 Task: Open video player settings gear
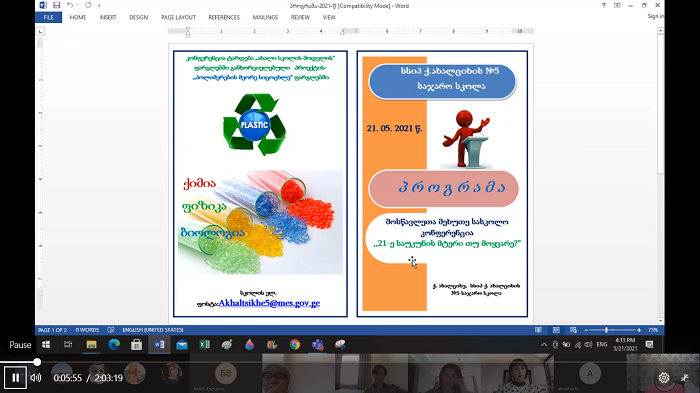click(x=664, y=378)
